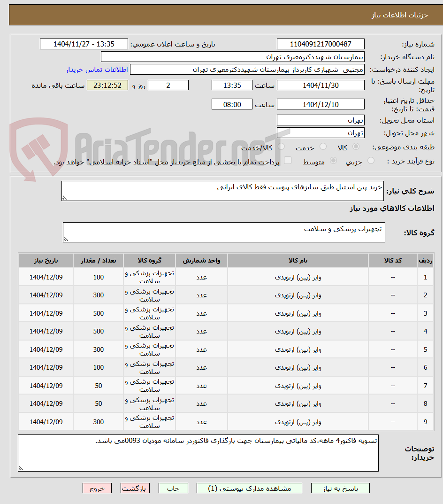Click the resize handle of the description box
This screenshot has width=443, height=504.
click(x=65, y=198)
